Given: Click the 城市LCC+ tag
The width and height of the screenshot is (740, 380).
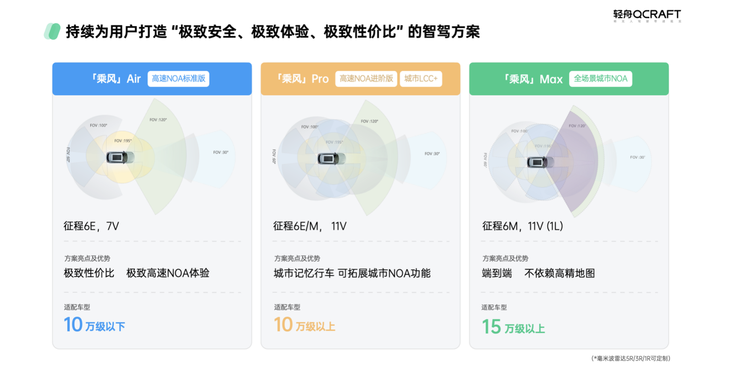Looking at the screenshot, I should [421, 79].
